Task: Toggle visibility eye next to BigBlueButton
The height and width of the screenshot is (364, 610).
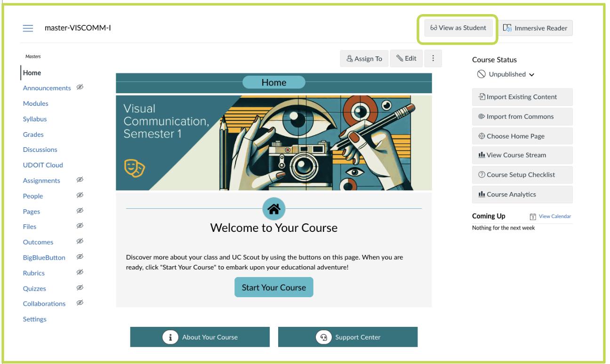Action: click(80, 257)
